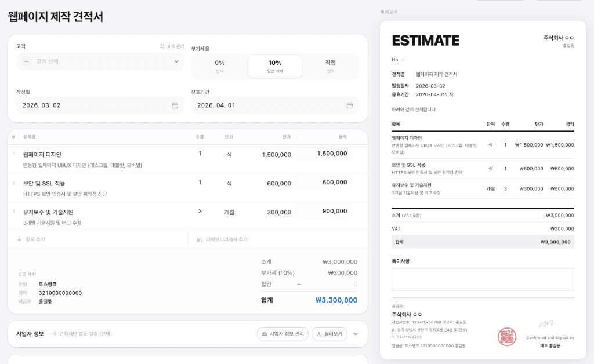Expand the 사업자 정보 section chevron
The image size is (594, 364).
click(356, 334)
